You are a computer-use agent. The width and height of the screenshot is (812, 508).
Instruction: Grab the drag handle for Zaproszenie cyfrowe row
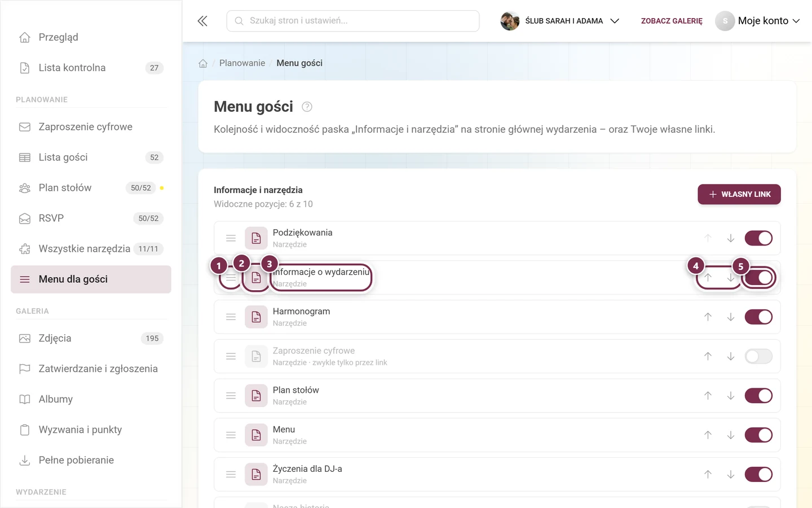click(231, 356)
